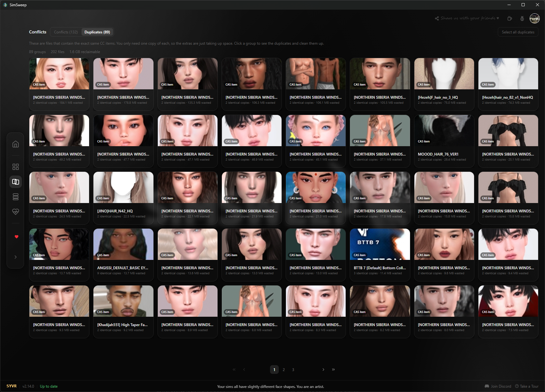Screen dimensions: 545x392
Task: Open the heartbeat health sidebar icon
Action: coord(16,212)
